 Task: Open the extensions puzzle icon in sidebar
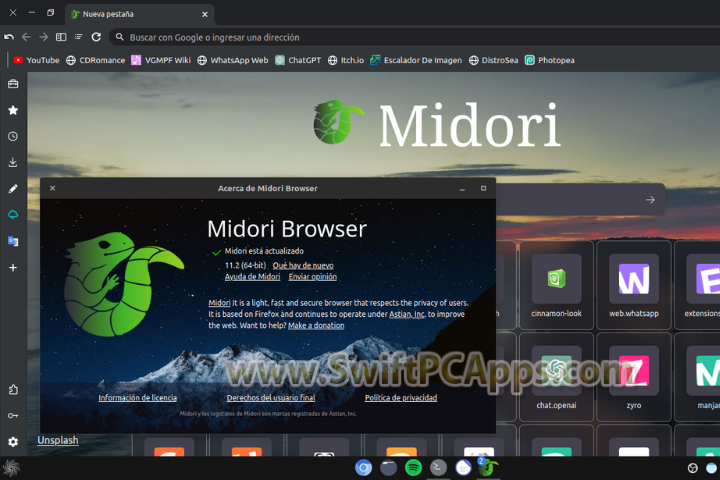click(13, 390)
